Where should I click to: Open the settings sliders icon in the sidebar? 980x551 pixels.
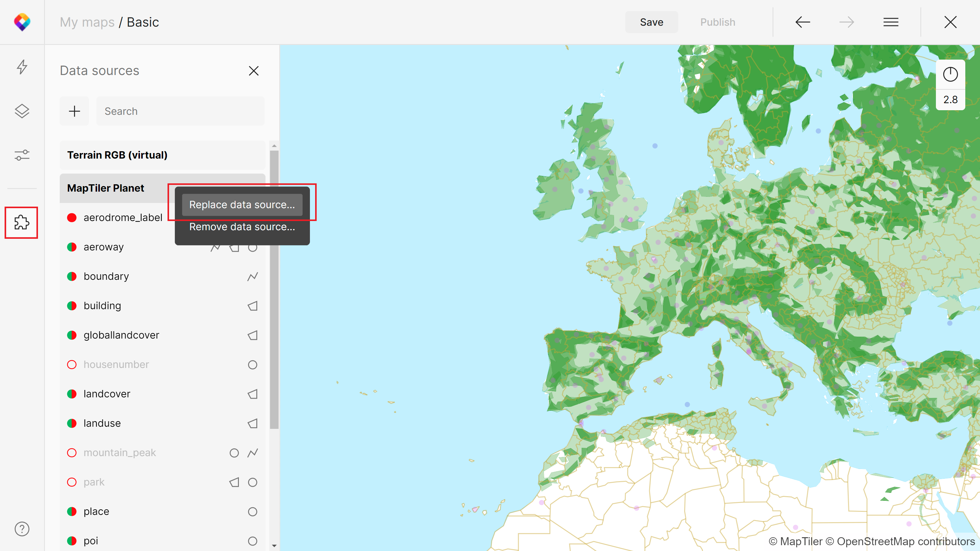(x=22, y=155)
